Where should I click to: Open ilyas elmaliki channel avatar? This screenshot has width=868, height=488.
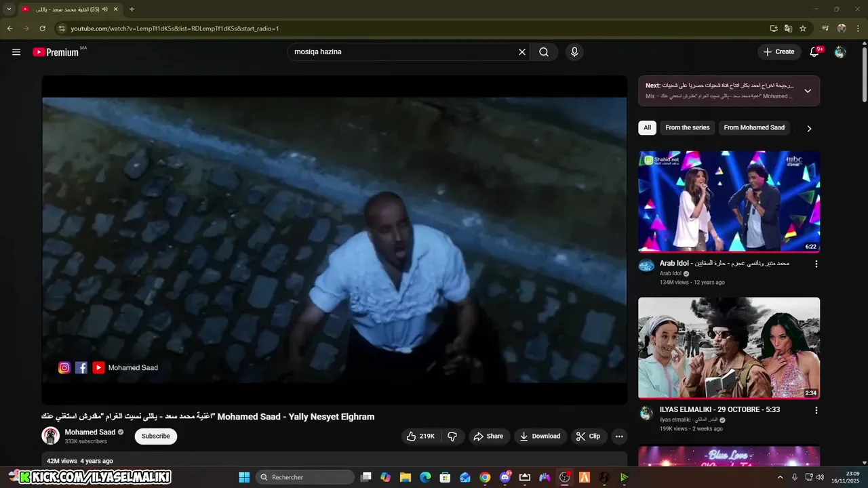646,413
